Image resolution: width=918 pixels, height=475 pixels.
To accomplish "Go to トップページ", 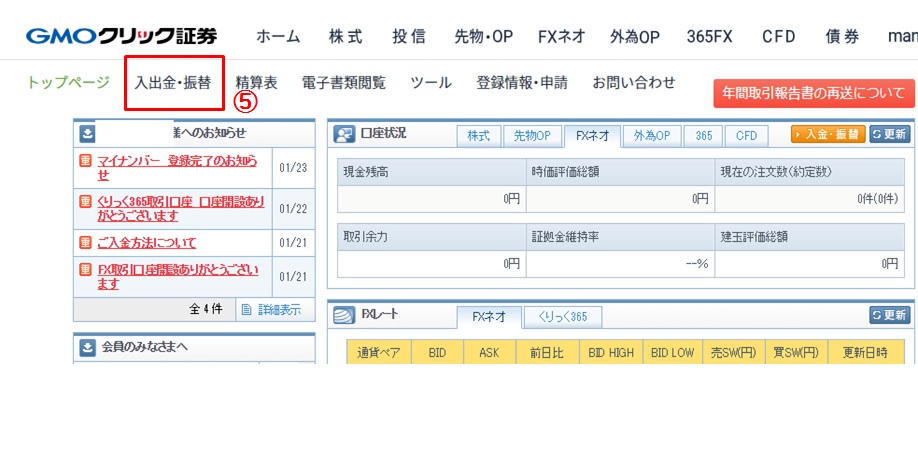I will 68,83.
